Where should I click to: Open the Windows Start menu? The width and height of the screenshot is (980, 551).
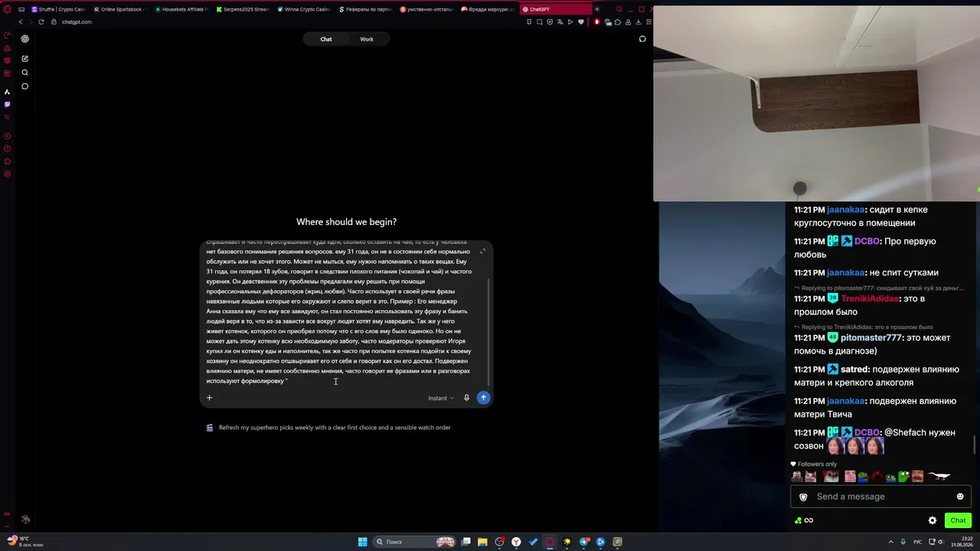click(x=363, y=542)
